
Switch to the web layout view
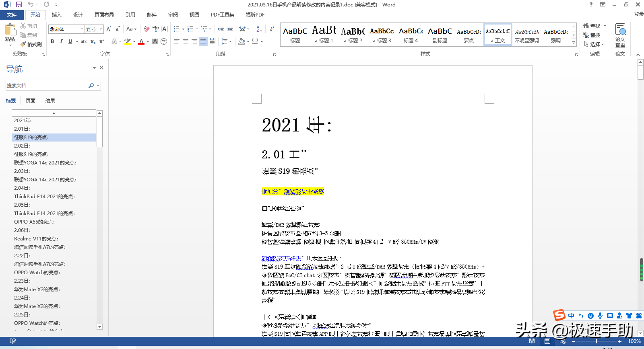(562, 341)
